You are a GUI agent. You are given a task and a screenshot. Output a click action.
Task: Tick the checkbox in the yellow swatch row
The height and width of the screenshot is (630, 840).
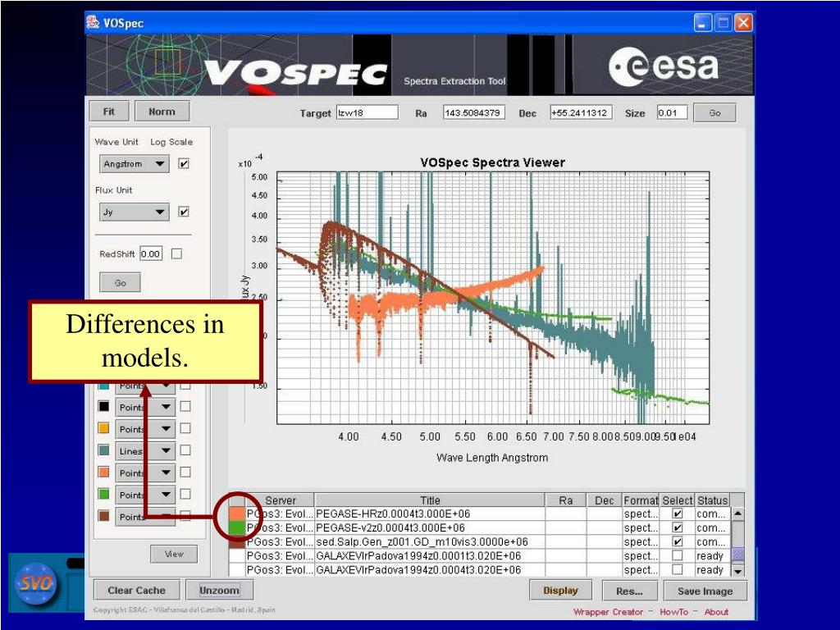click(x=185, y=428)
